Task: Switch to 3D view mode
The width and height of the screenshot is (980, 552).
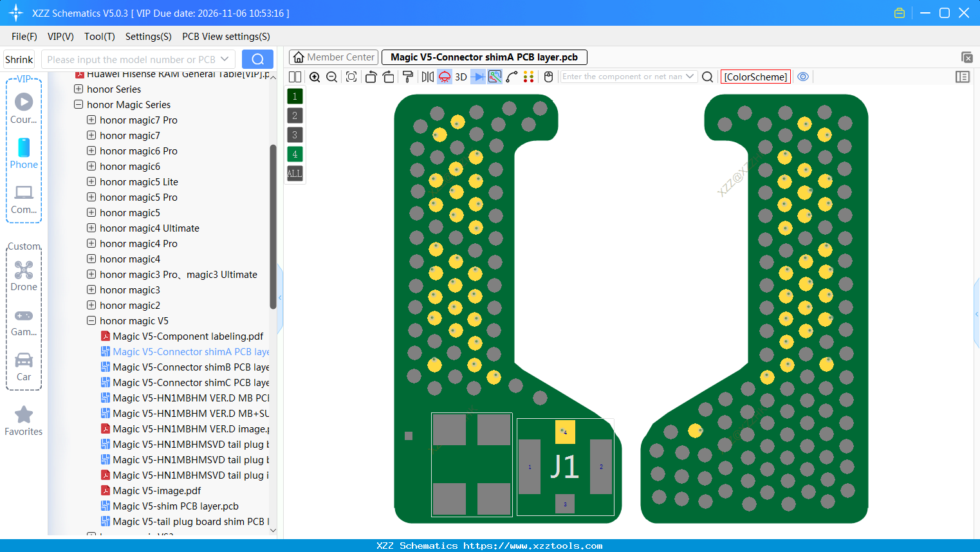Action: [460, 77]
